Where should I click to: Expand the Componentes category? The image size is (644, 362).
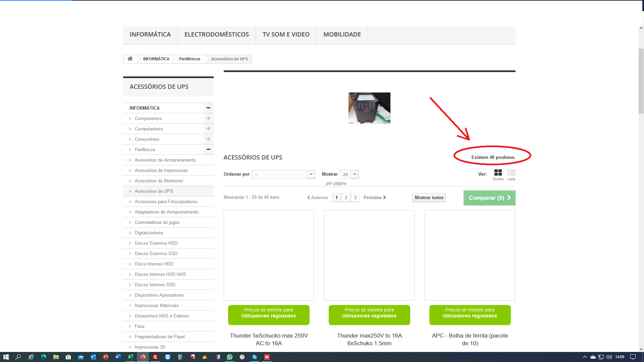[208, 118]
